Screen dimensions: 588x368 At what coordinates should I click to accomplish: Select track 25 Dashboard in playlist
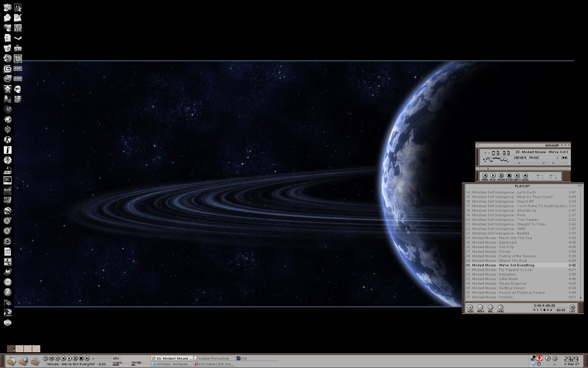click(520, 243)
